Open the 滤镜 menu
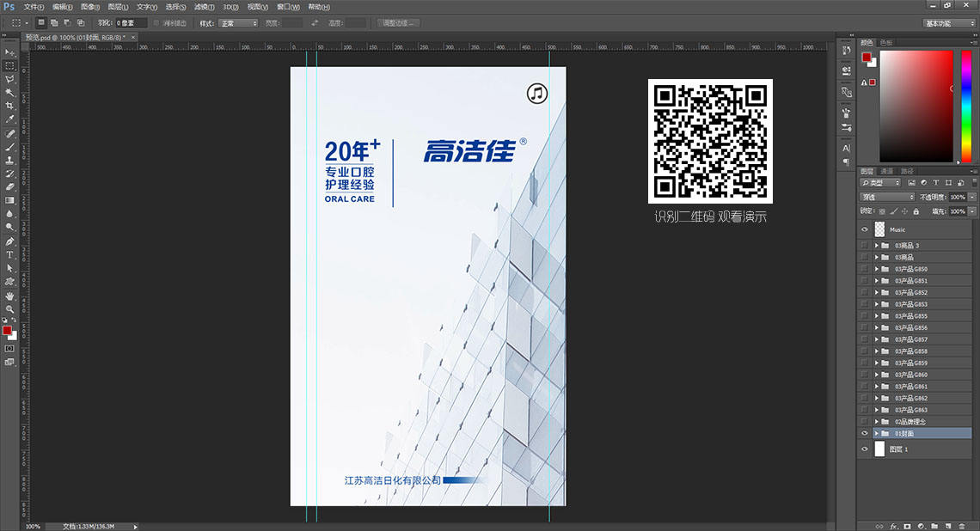980x531 pixels. tap(204, 7)
